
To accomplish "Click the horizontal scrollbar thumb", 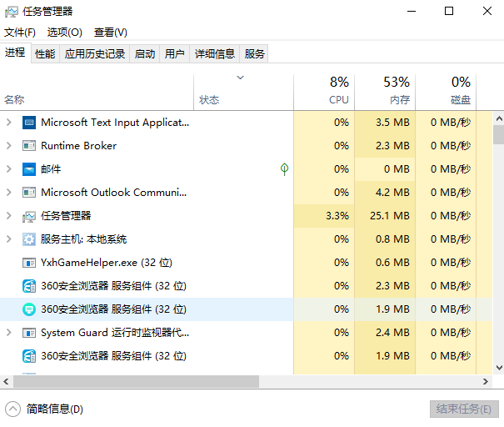I will tap(133, 381).
